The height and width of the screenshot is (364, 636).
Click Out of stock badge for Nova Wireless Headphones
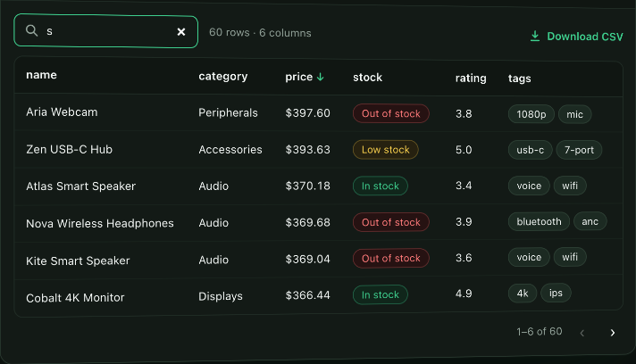coord(390,222)
